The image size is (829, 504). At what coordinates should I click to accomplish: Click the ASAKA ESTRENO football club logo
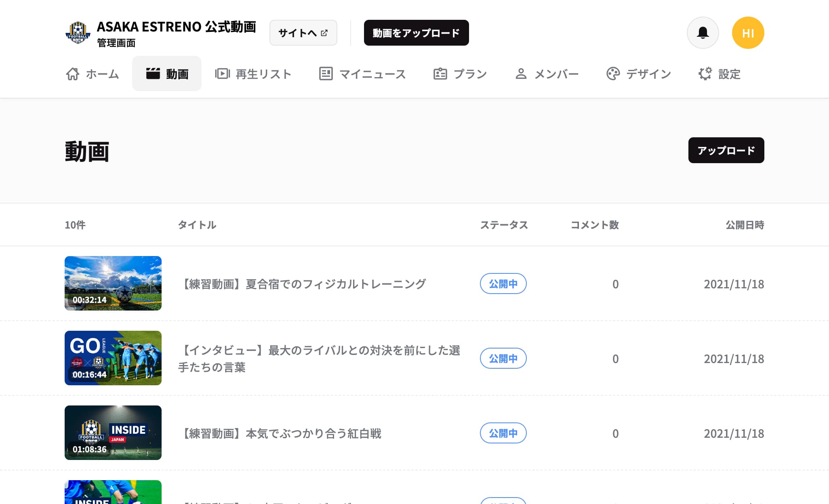(x=78, y=33)
